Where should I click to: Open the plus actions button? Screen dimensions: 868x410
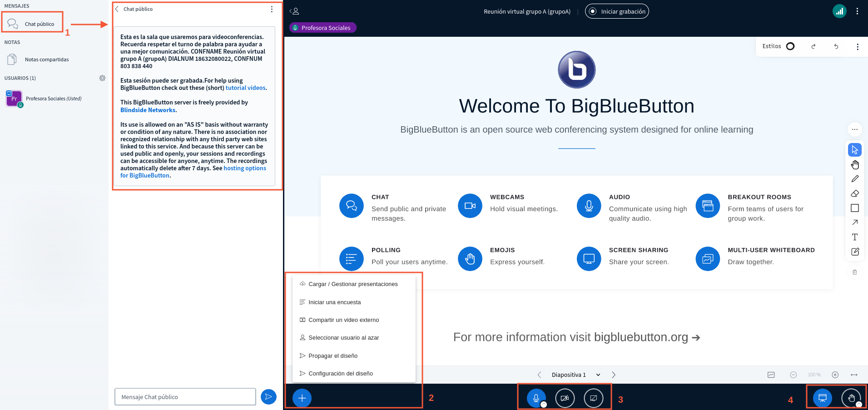(x=302, y=398)
